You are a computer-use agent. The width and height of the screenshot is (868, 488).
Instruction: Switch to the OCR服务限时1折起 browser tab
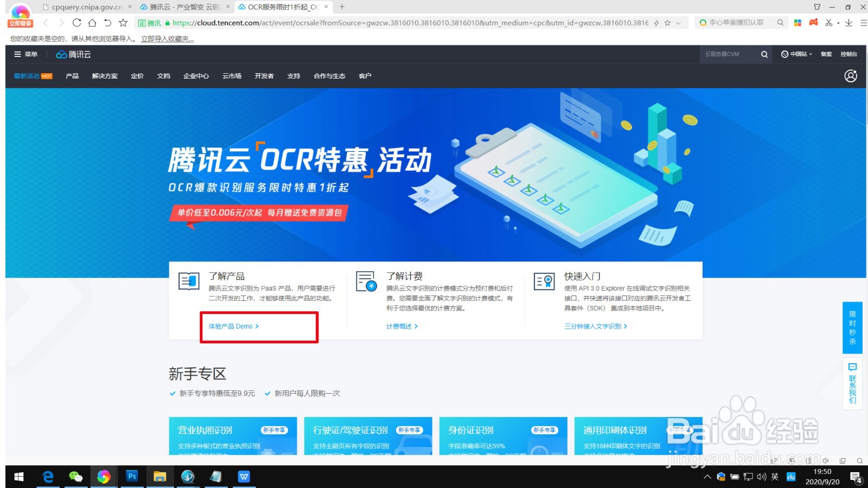coord(282,7)
